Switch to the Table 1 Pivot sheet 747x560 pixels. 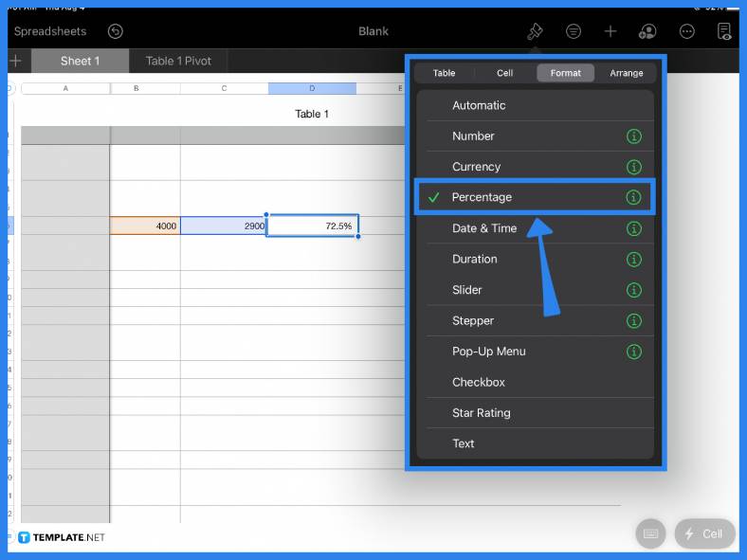pos(178,61)
